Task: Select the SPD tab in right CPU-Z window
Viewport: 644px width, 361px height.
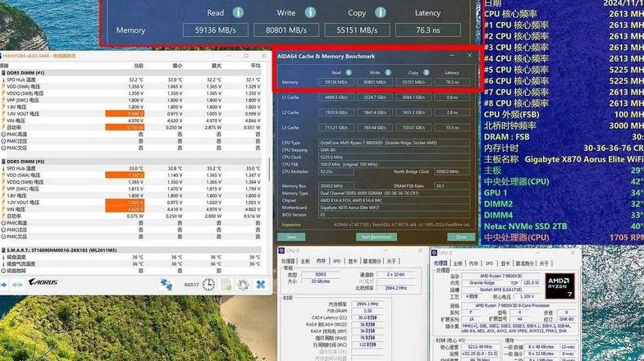Action: pos(489,263)
